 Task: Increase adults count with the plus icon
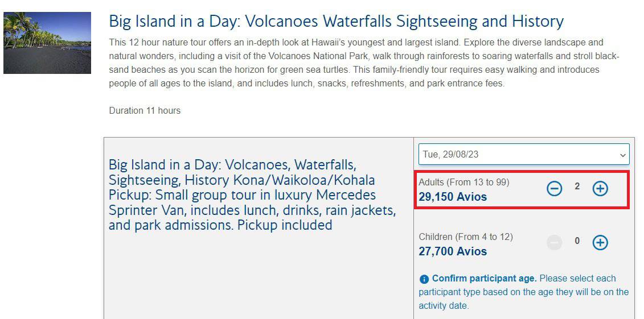pyautogui.click(x=600, y=189)
